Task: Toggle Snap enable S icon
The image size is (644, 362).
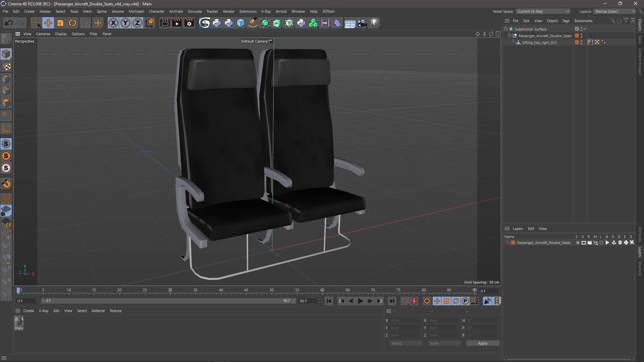Action: 6,144
